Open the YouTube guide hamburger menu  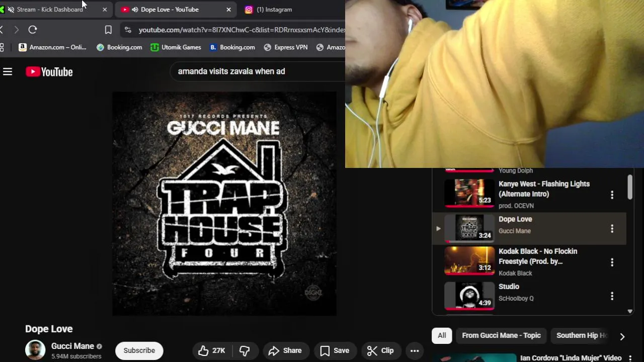click(x=8, y=72)
